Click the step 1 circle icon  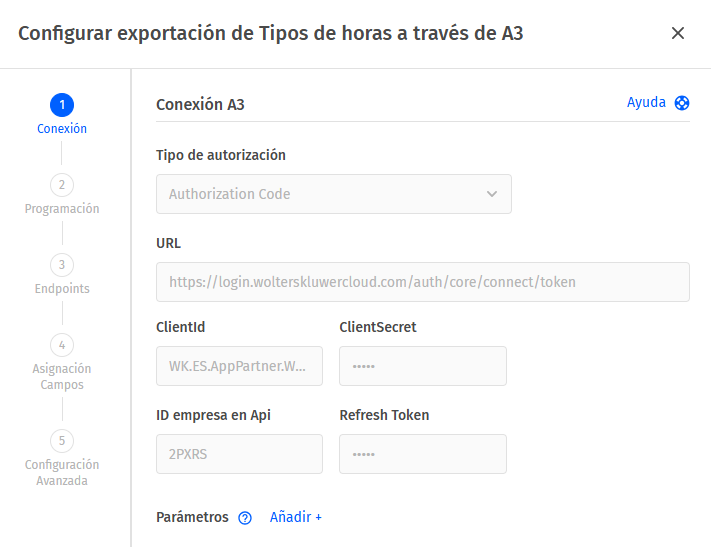coord(61,105)
